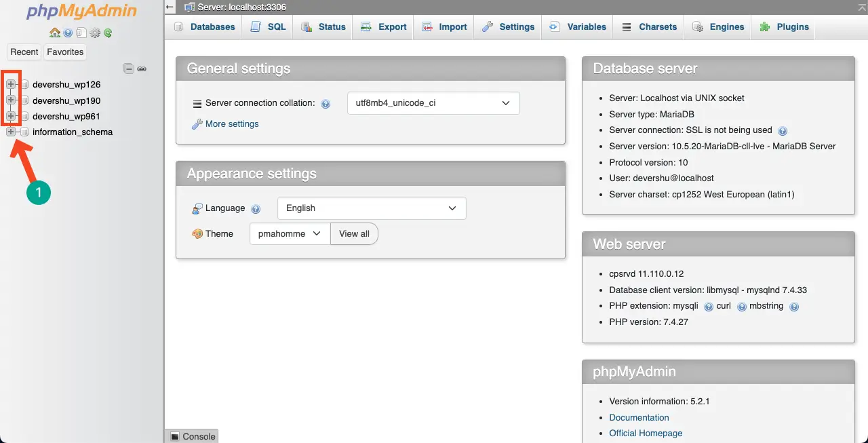Expand the information_schema database tree
The height and width of the screenshot is (443, 868).
tap(11, 132)
